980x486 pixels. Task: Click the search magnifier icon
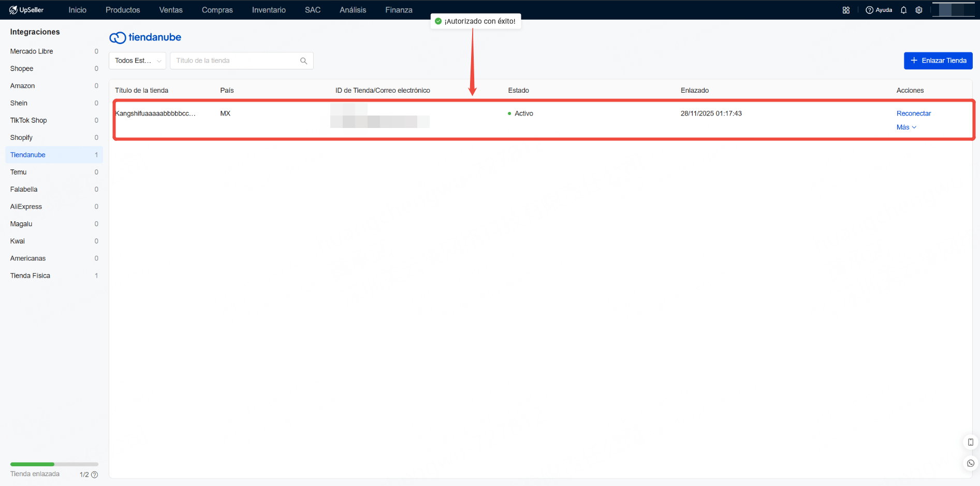304,61
